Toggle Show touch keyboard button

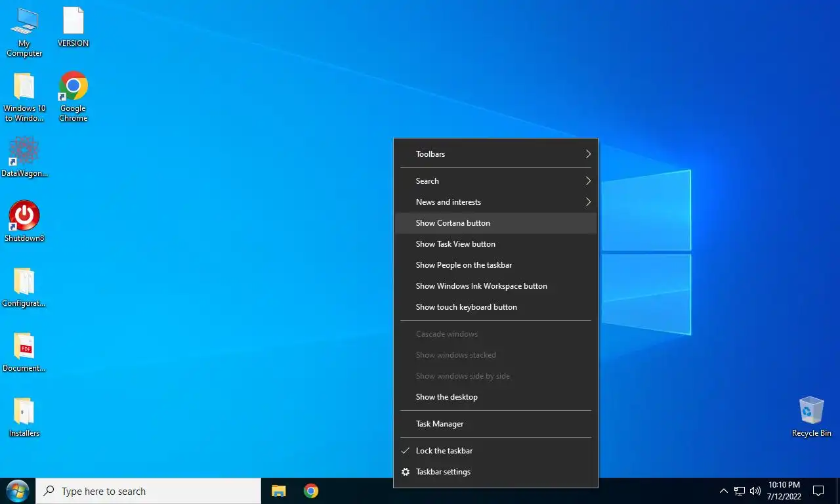(x=496, y=307)
